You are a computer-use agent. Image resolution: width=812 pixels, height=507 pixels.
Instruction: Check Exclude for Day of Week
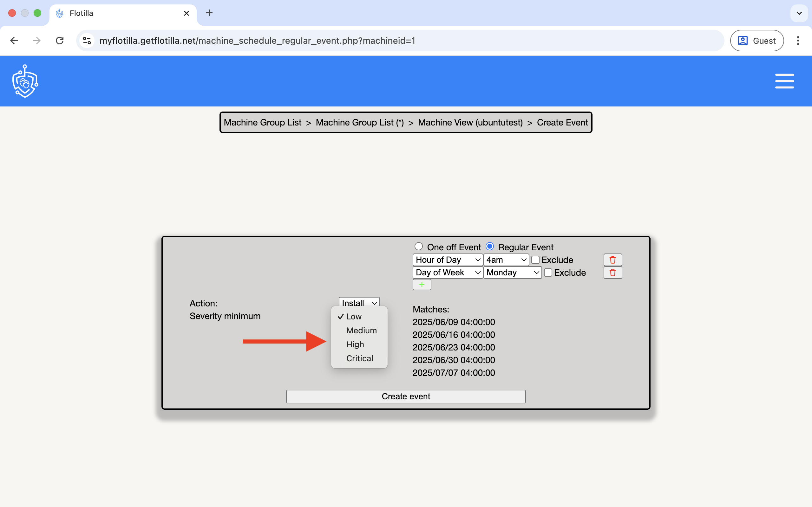548,273
